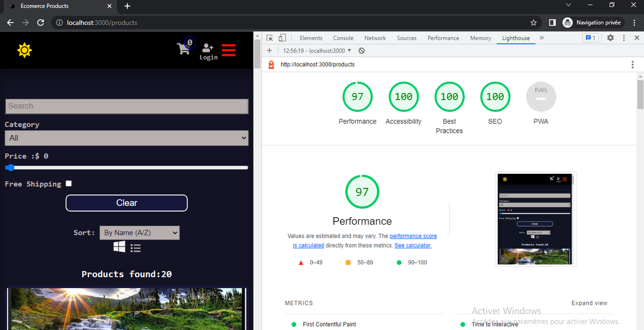Switch to the Elements tab
Viewport: 644px width, 330px height.
(x=311, y=38)
